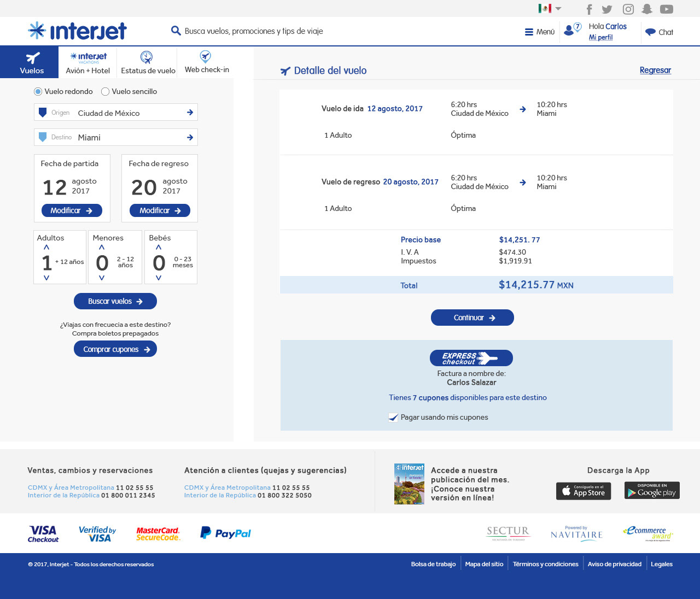Click the Buscar vuelos button
This screenshot has width=700, height=599.
(x=115, y=301)
